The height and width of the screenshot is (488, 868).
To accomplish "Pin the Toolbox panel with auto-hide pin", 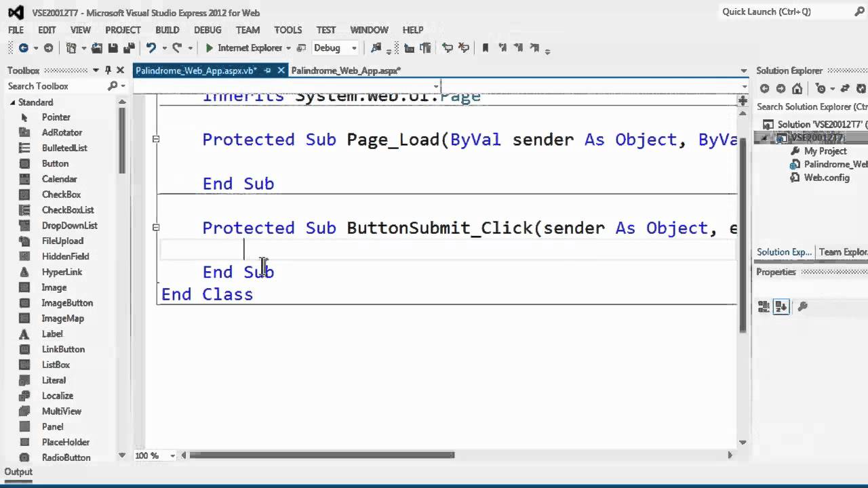I will [x=108, y=70].
